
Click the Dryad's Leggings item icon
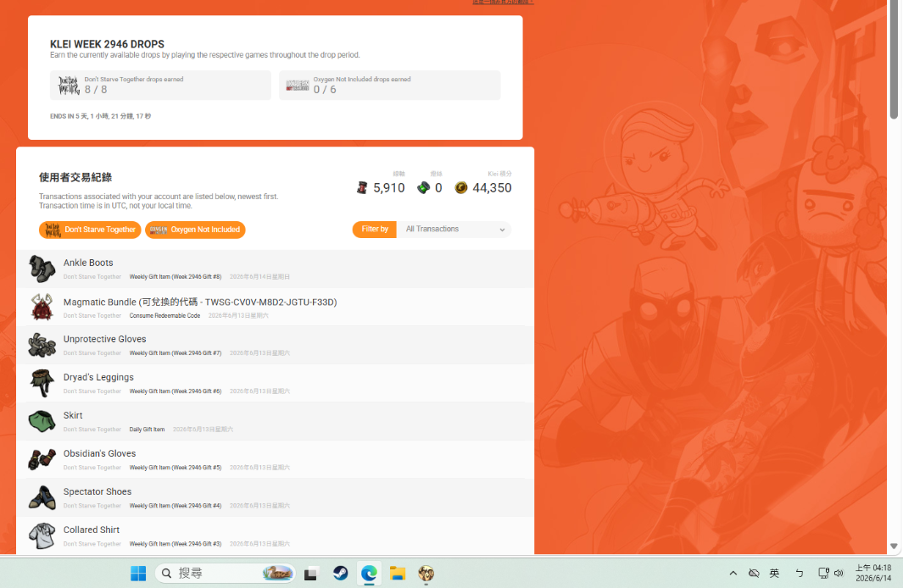[x=42, y=383]
